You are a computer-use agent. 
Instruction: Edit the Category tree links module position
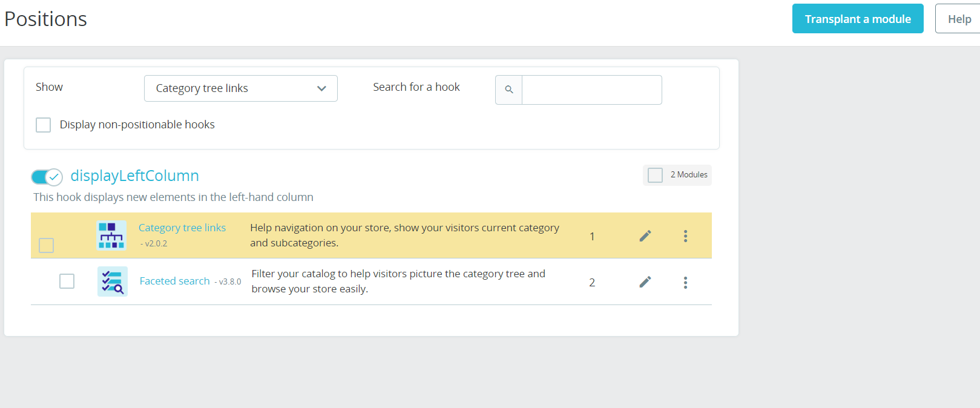point(645,236)
